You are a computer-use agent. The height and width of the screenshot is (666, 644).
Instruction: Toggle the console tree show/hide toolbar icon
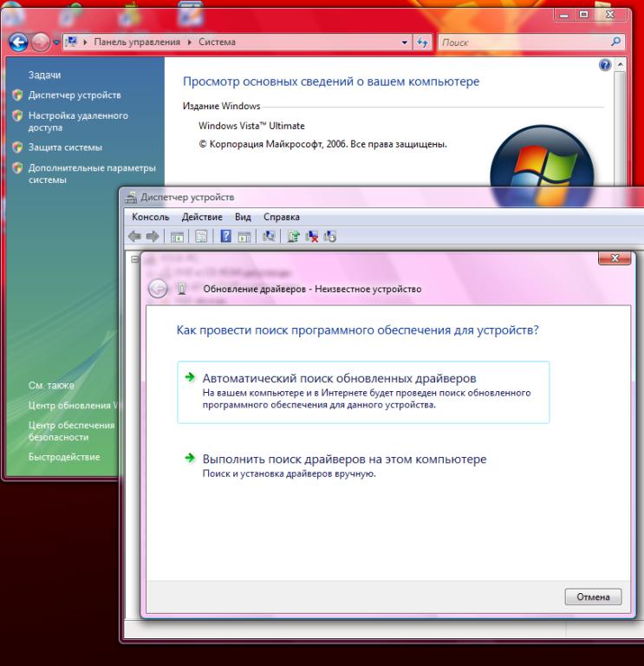177,236
